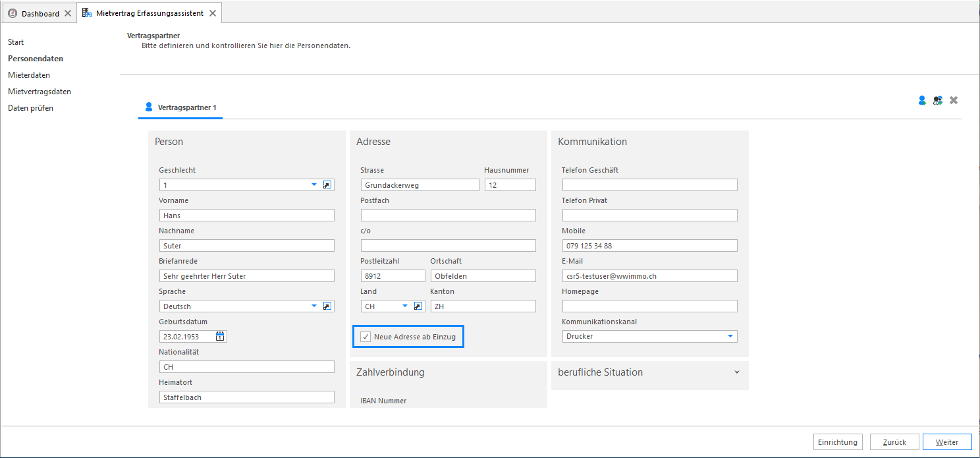Add a group of contract partners
This screenshot has height=458, width=980.
coord(938,100)
